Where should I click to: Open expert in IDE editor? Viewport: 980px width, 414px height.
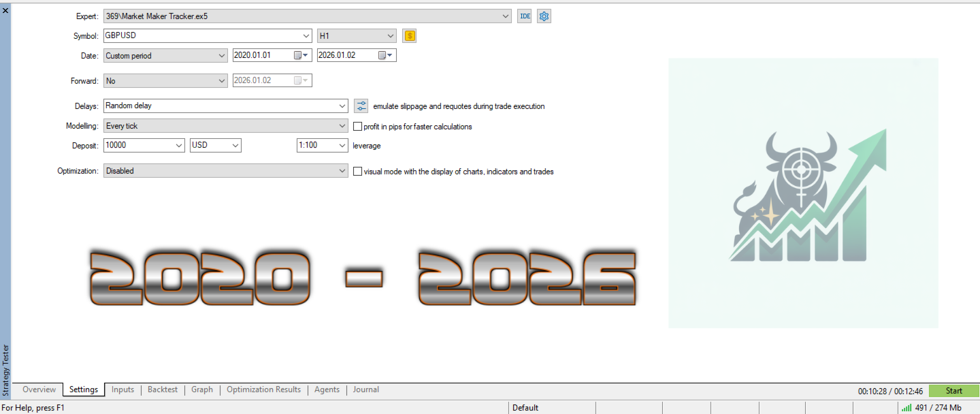click(524, 16)
